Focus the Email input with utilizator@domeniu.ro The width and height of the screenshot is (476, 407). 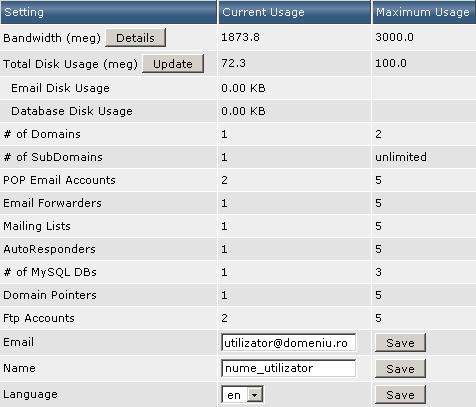pyautogui.click(x=288, y=343)
